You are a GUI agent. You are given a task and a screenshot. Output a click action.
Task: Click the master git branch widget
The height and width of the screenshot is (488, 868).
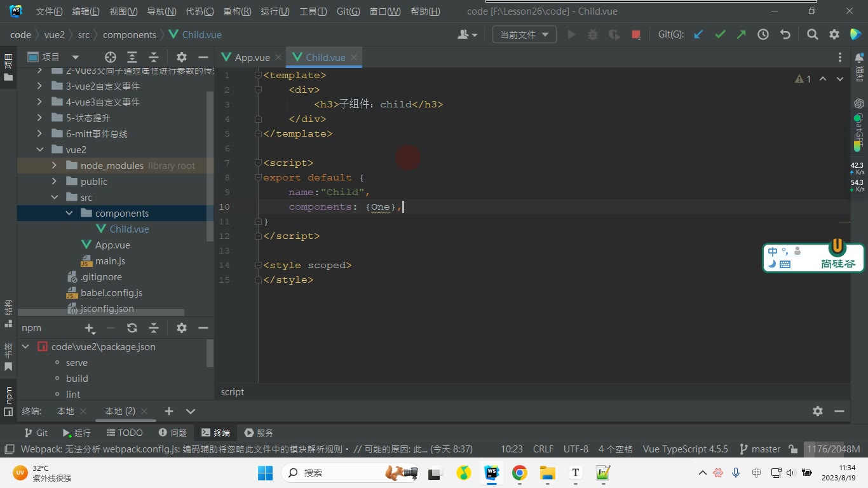(760, 449)
